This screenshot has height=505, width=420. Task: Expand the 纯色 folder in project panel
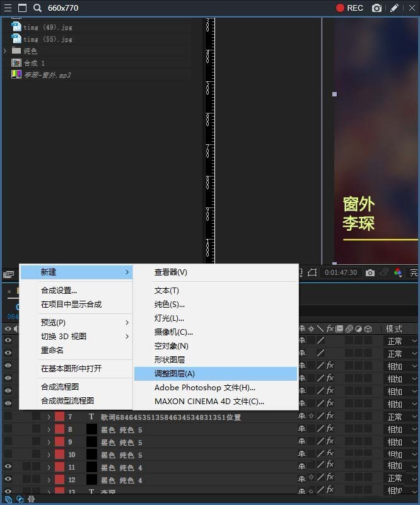click(x=5, y=51)
